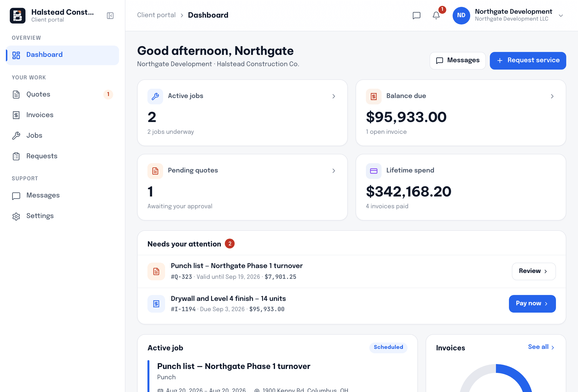
Task: Click the "2 jobs underway" text
Action: click(x=171, y=132)
